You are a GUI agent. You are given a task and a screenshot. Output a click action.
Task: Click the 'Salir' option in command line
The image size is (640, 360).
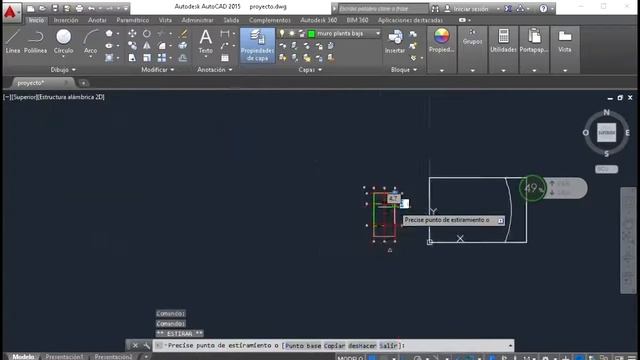[x=388, y=346]
